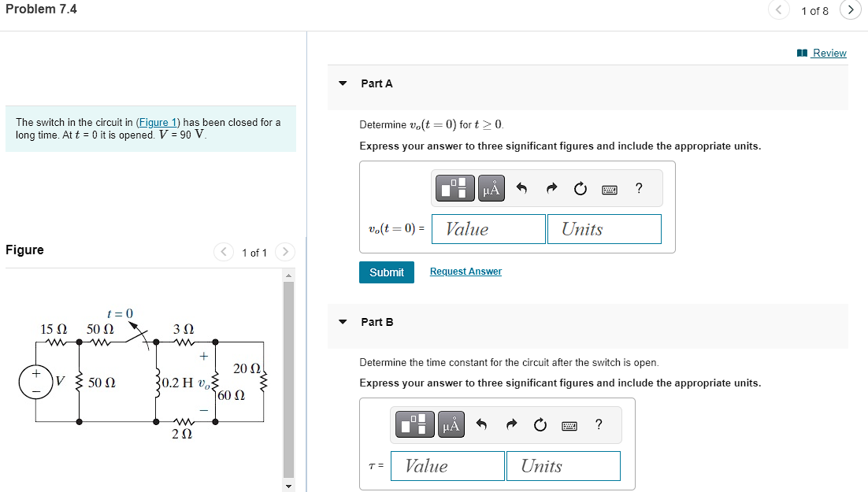Undo the last entry in Part A answer box
Image resolution: width=868 pixels, height=492 pixels.
click(521, 187)
